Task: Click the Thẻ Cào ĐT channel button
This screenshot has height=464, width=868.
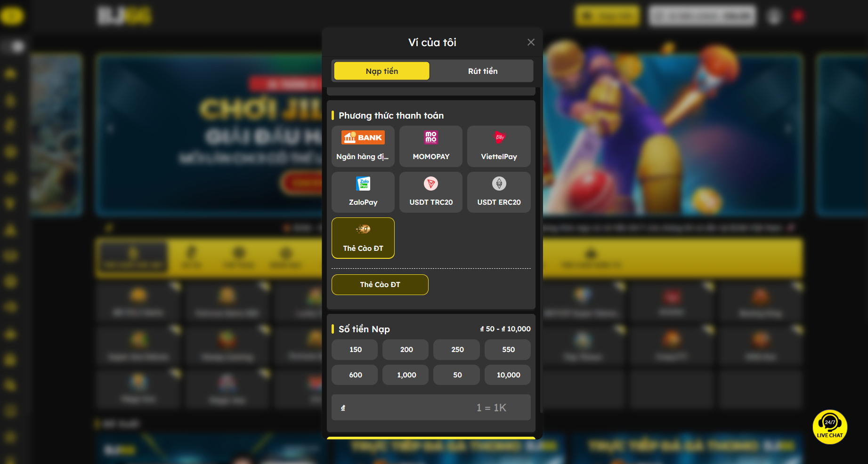Action: [380, 285]
